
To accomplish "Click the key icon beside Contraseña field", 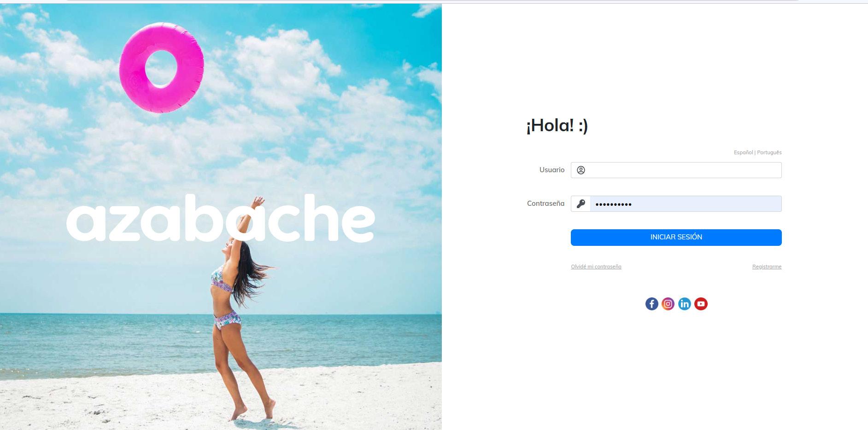I will (581, 204).
